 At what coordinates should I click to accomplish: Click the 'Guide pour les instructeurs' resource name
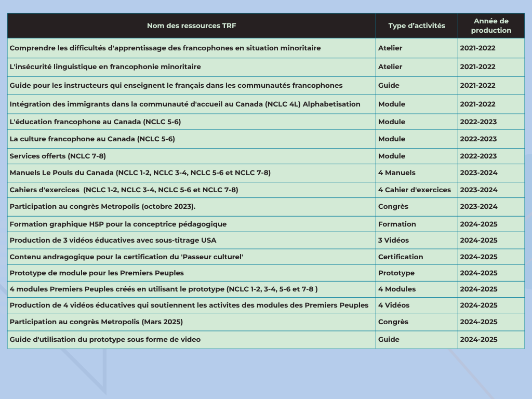point(176,85)
